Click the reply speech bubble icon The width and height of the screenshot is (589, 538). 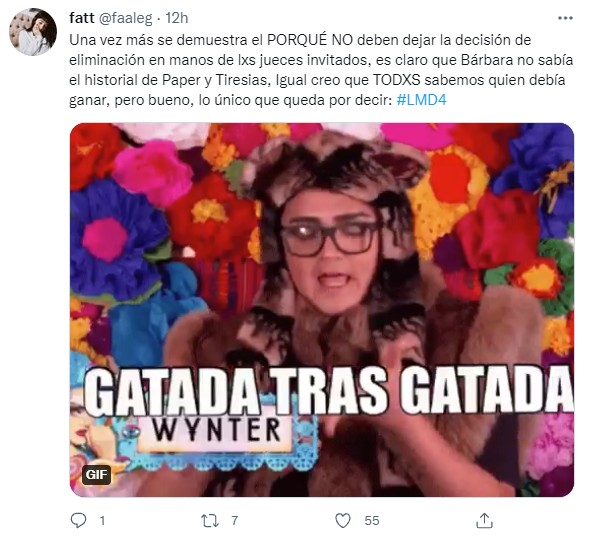point(79,520)
